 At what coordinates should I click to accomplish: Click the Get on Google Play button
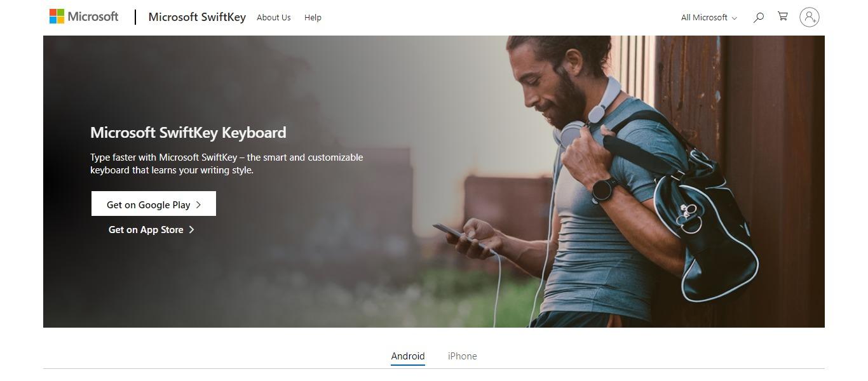tap(154, 204)
